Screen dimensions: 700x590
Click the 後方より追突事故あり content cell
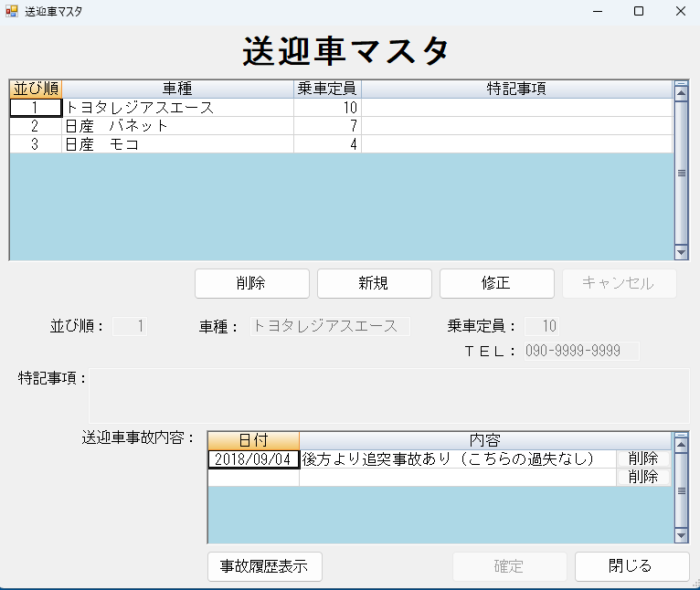tap(458, 458)
